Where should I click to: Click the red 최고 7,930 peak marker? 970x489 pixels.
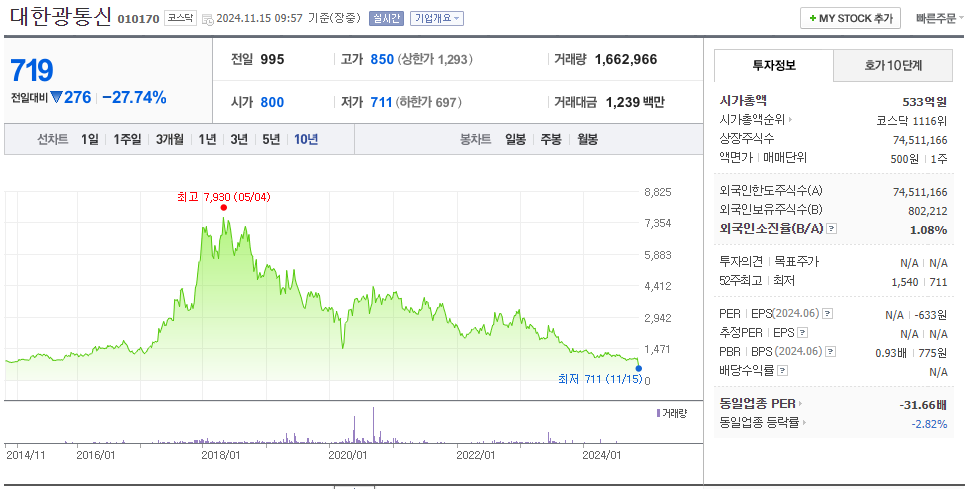(223, 207)
